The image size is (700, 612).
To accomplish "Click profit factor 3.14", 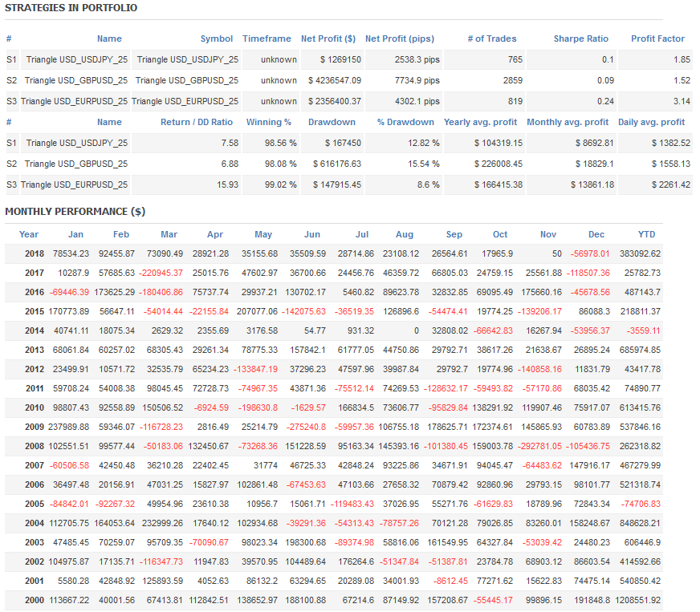I will click(682, 102).
